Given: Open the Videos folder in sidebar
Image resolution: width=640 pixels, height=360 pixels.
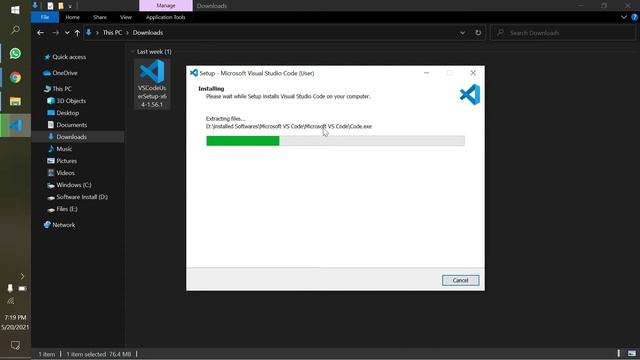Looking at the screenshot, I should (x=65, y=173).
